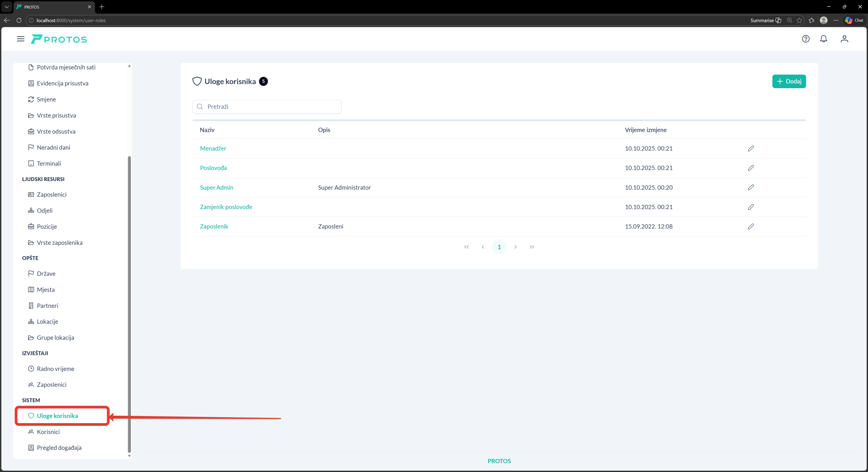The width and height of the screenshot is (868, 472).
Task: Open the Zamjenik poslovođe role link
Action: 226,207
